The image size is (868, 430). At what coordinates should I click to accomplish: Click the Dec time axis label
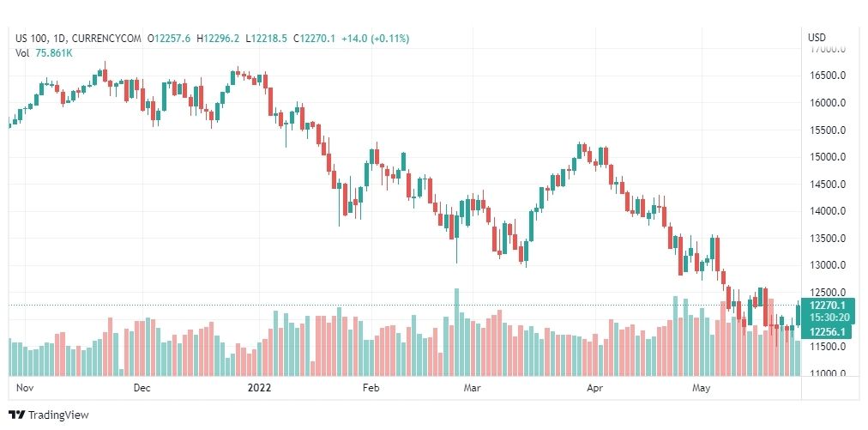142,387
